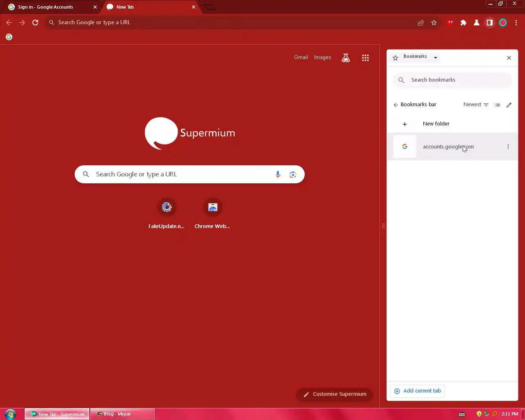This screenshot has width=525, height=420.
Task: Click Customise Supermium button
Action: point(335,394)
